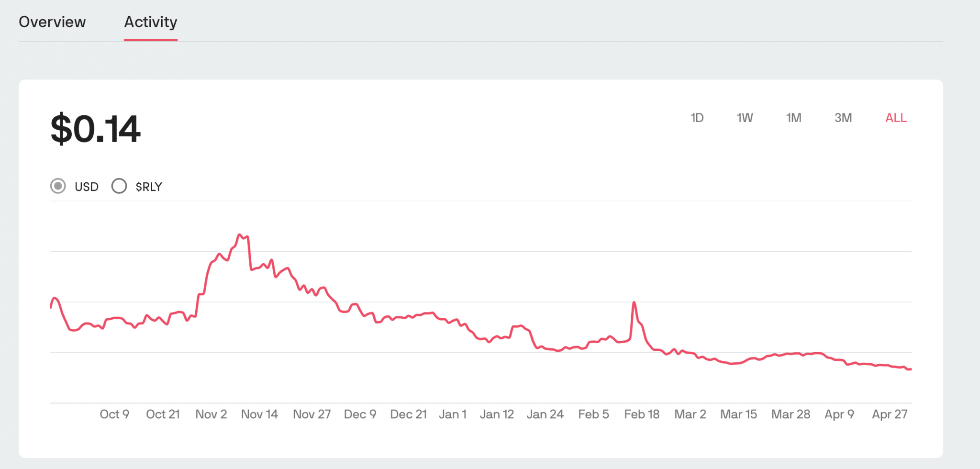Screen dimensions: 980x469
Task: Set chart range to 1W
Action: 745,118
